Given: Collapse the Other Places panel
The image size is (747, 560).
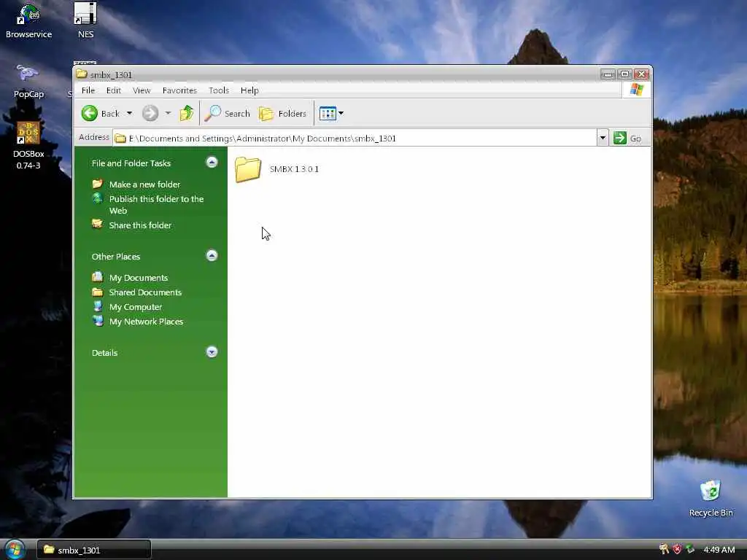Looking at the screenshot, I should (212, 256).
